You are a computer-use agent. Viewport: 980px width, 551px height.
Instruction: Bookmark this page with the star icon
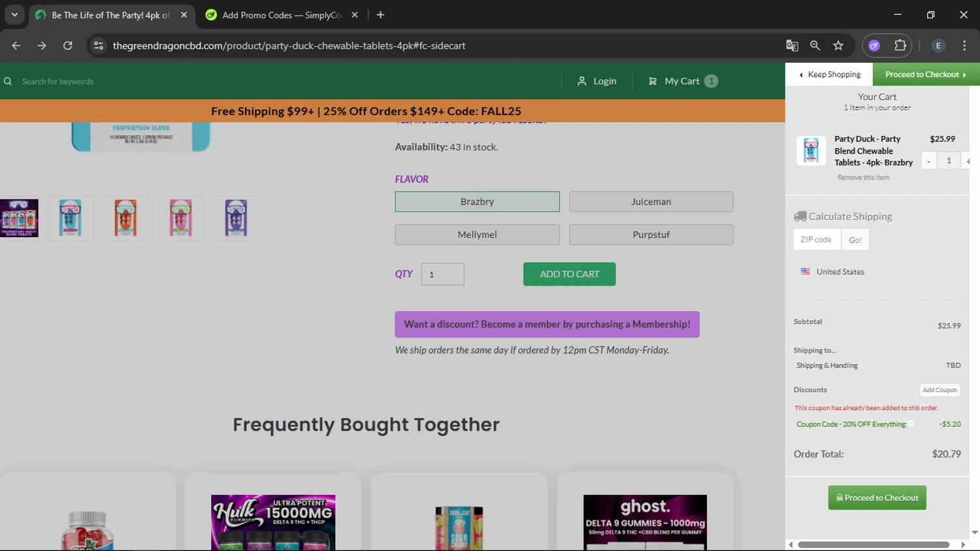click(838, 46)
